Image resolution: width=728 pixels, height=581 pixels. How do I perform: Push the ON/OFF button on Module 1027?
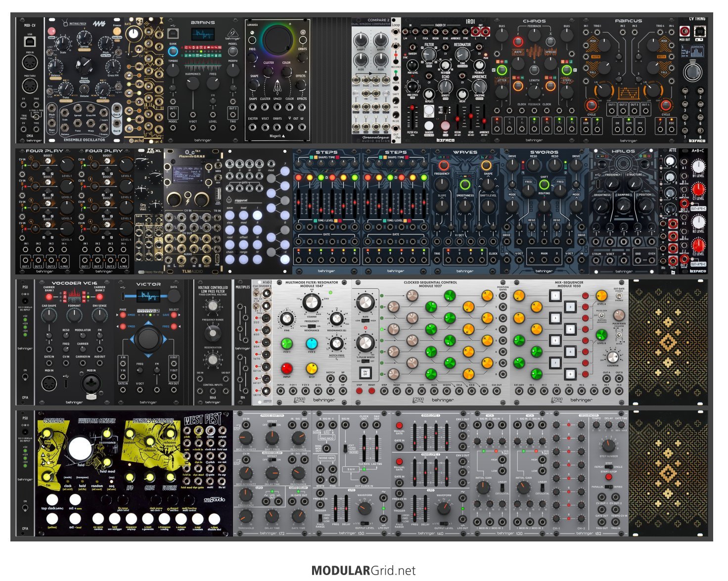[365, 372]
